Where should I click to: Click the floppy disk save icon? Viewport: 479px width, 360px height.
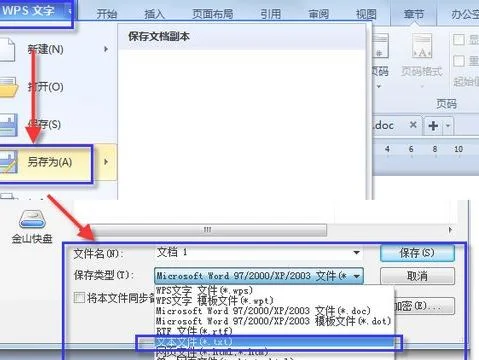8,125
